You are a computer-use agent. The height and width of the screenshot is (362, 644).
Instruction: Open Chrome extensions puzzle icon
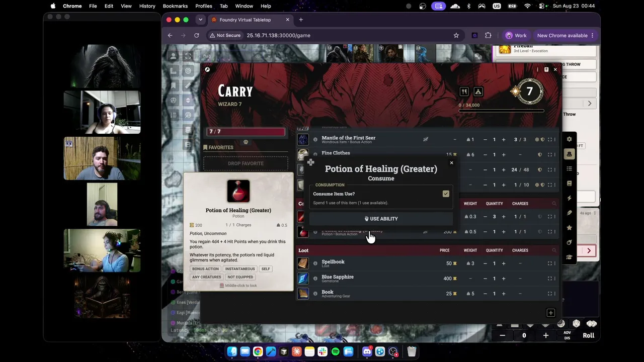click(x=488, y=35)
